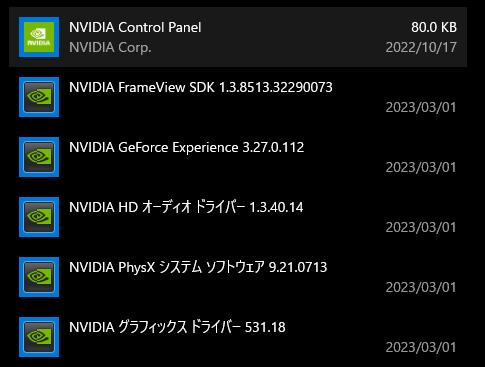Screen dimensions: 485x367
Task: Click the HD オーディオ ドライバー install date
Action: (x=421, y=227)
